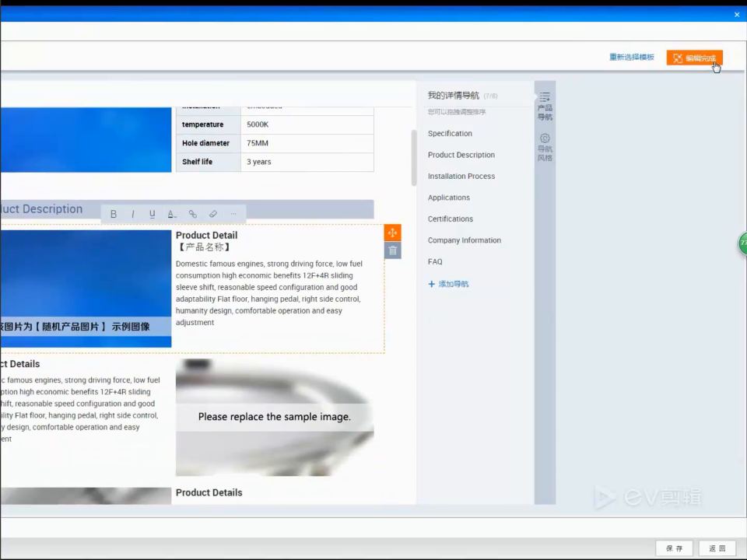Underline the selected text
747x560 pixels.
[152, 215]
